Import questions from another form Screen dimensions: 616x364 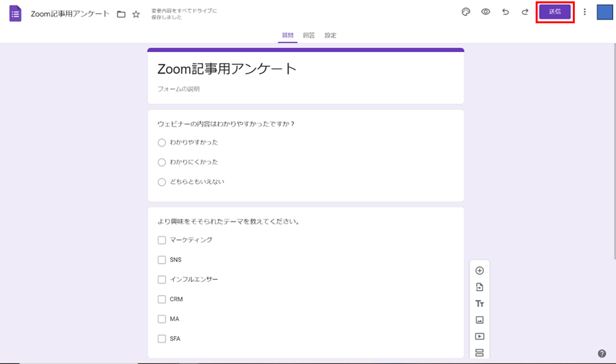click(480, 287)
